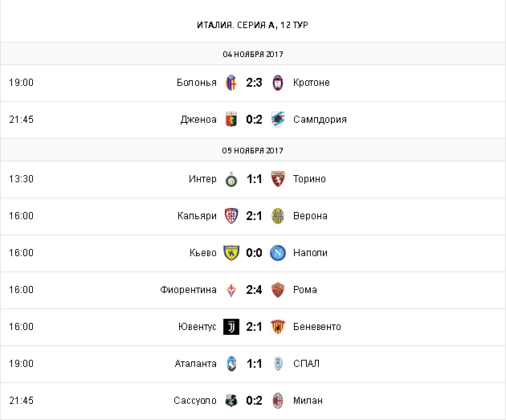Click the Crotone club crest icon
This screenshot has height=420, width=506.
tap(278, 83)
